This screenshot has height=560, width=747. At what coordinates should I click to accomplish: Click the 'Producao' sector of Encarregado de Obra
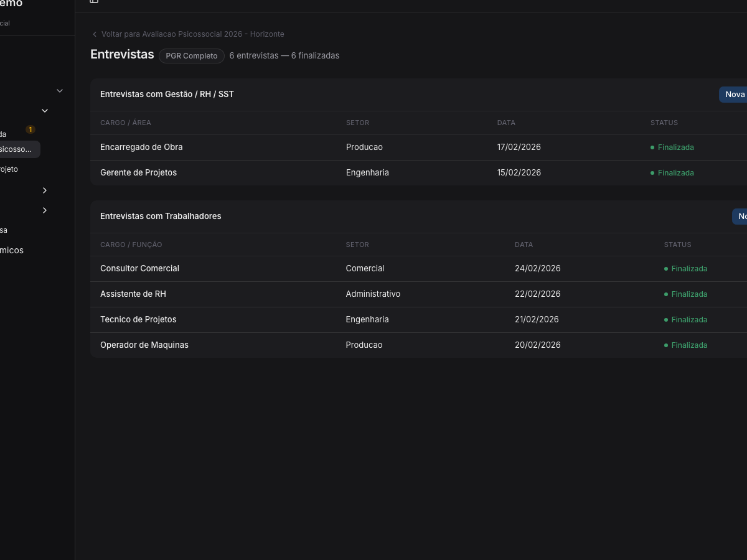[364, 147]
